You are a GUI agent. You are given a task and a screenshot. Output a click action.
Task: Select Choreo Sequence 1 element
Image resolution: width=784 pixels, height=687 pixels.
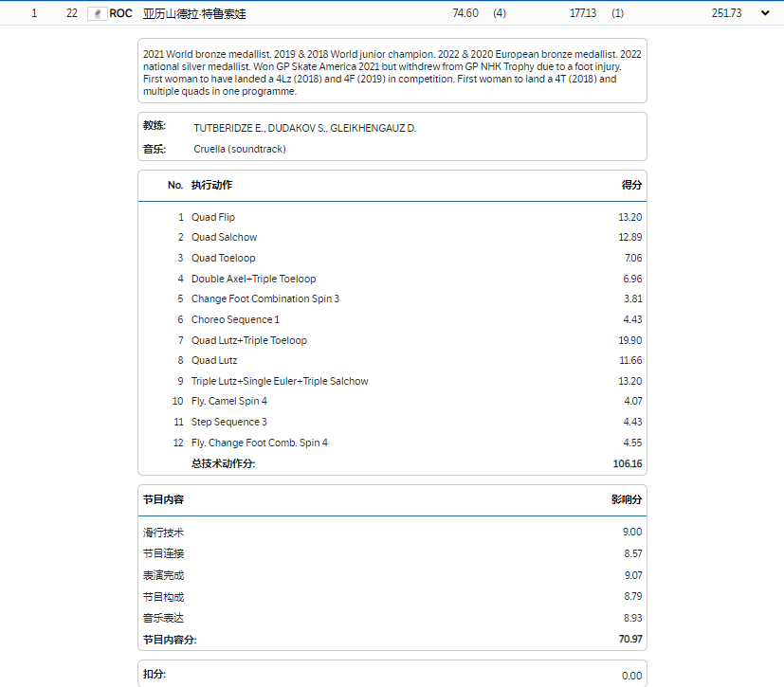pyautogui.click(x=235, y=319)
